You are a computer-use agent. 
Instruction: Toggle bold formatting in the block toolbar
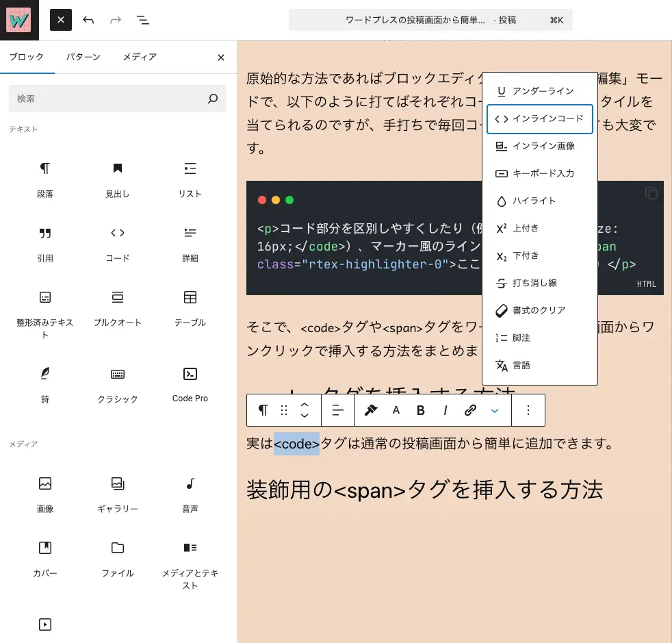421,409
